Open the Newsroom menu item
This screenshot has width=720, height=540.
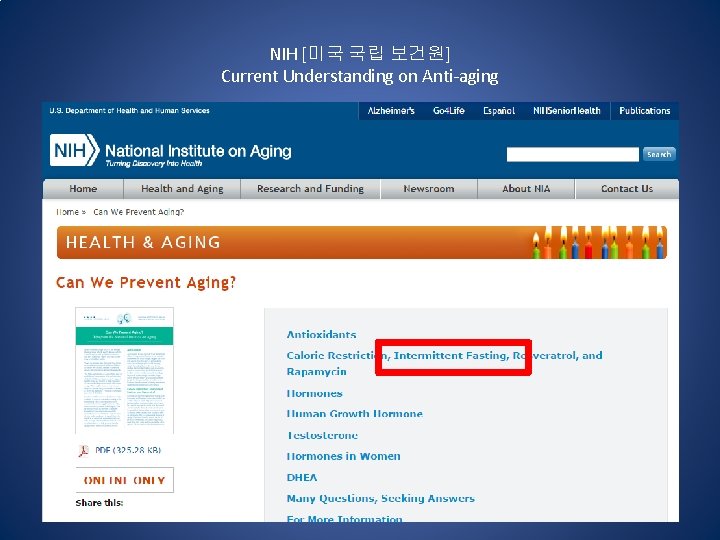point(429,189)
